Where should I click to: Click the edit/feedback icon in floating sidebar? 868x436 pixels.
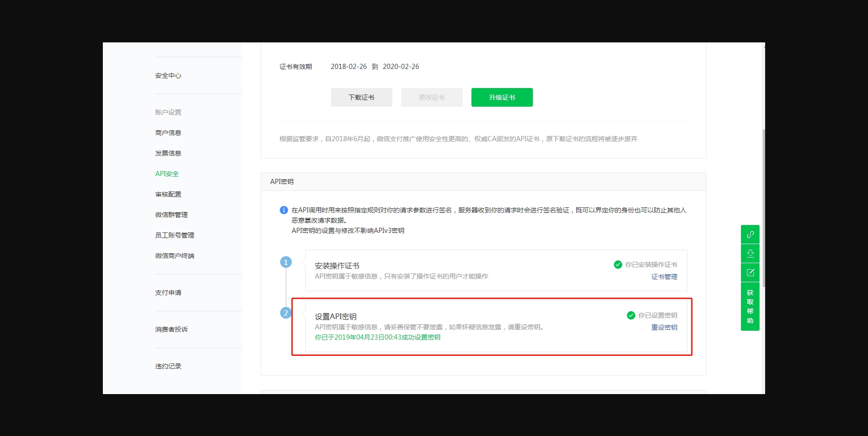[x=750, y=272]
